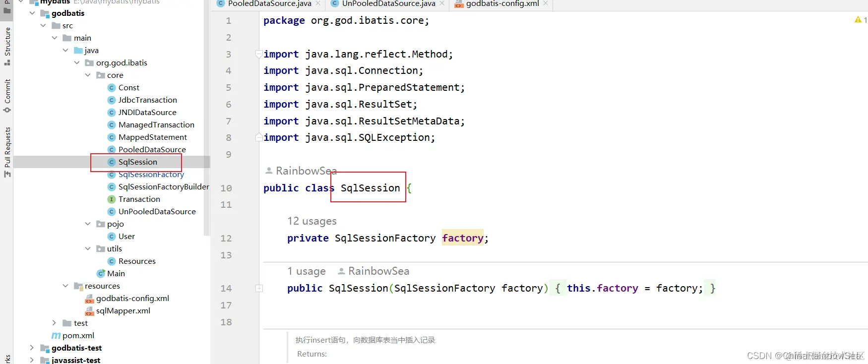Click the java source root folder icon
Viewport: 868px width, 364px height.
click(78, 51)
